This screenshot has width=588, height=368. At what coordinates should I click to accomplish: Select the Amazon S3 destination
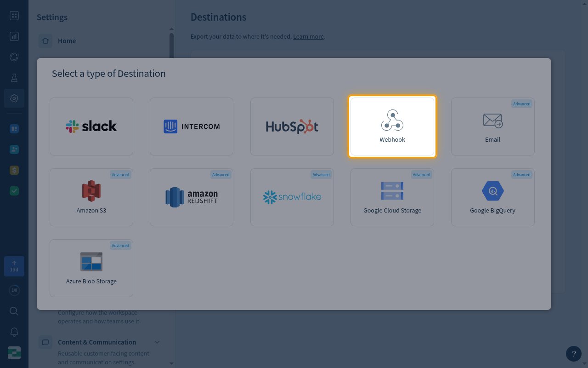91,197
